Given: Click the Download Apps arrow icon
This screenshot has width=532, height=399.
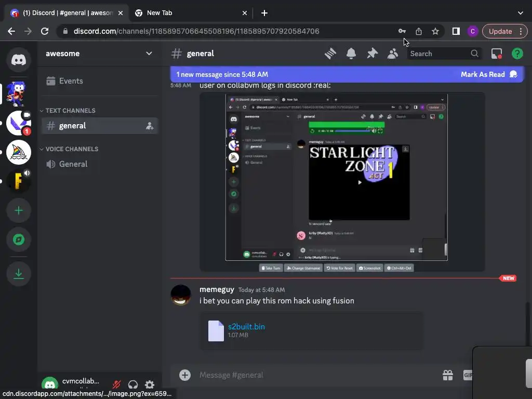Looking at the screenshot, I should pyautogui.click(x=19, y=273).
